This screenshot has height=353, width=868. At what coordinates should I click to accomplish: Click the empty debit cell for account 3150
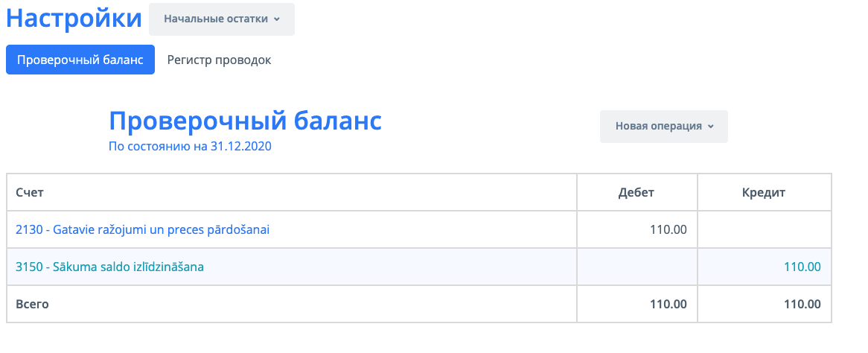point(636,267)
